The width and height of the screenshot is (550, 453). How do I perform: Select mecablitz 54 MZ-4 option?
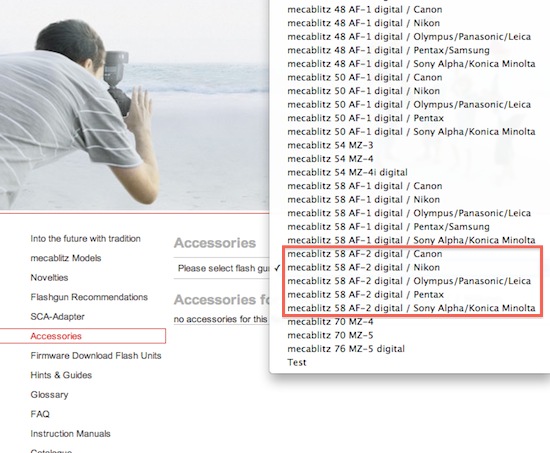pos(330,159)
